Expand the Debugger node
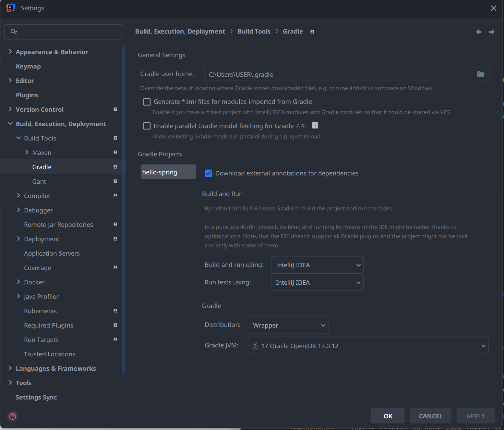Image resolution: width=504 pixels, height=430 pixels. point(19,210)
